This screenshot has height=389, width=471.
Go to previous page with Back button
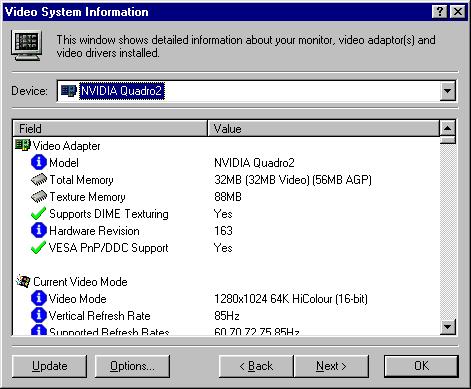256,366
